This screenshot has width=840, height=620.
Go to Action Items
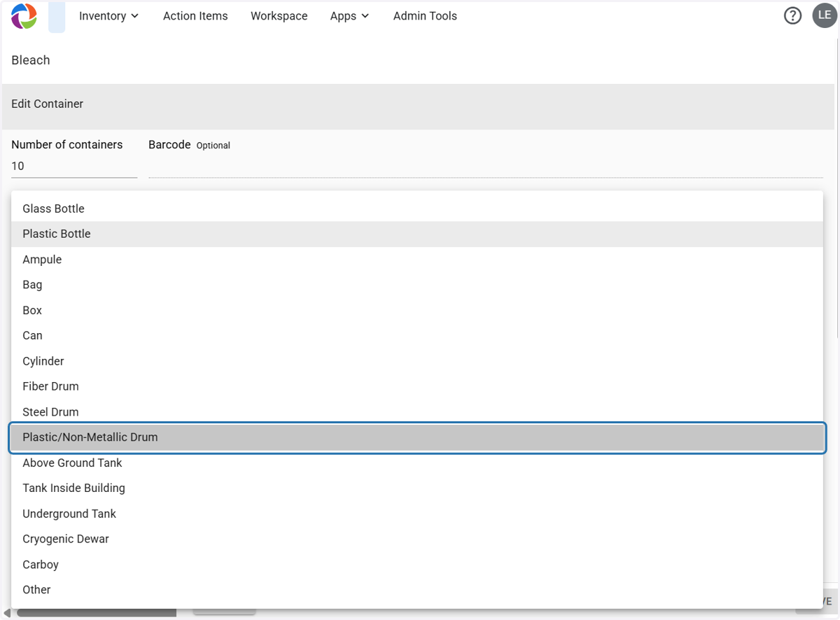[x=195, y=16]
